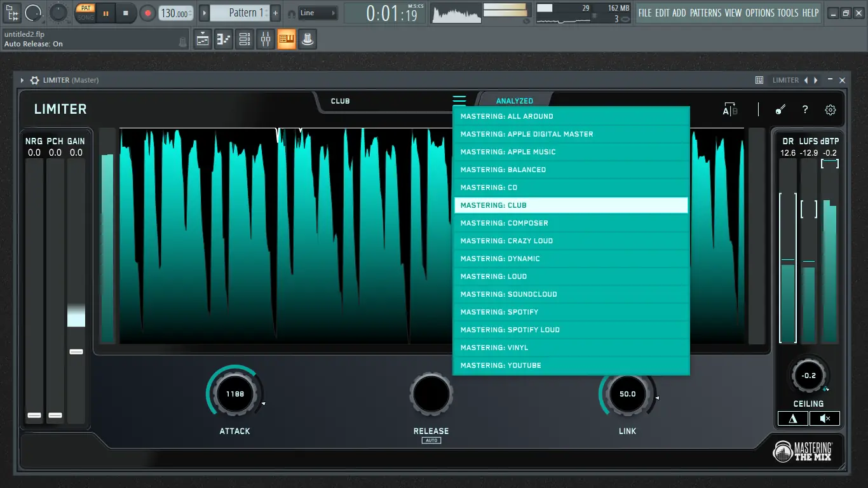
Task: Toggle the speaker mute button under Ceiling
Action: 825,418
